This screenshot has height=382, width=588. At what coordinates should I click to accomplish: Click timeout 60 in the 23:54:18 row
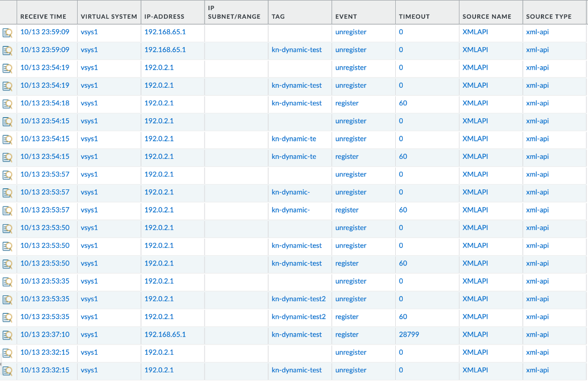click(x=403, y=103)
